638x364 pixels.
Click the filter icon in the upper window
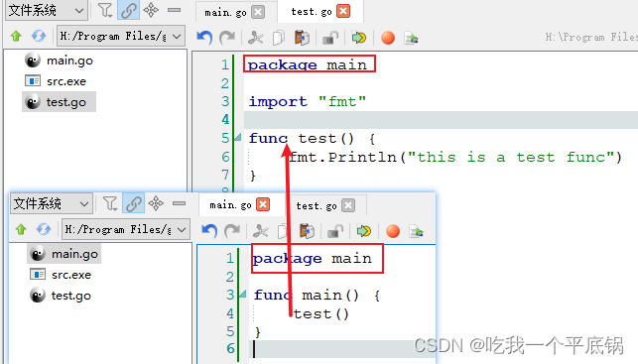pyautogui.click(x=105, y=10)
